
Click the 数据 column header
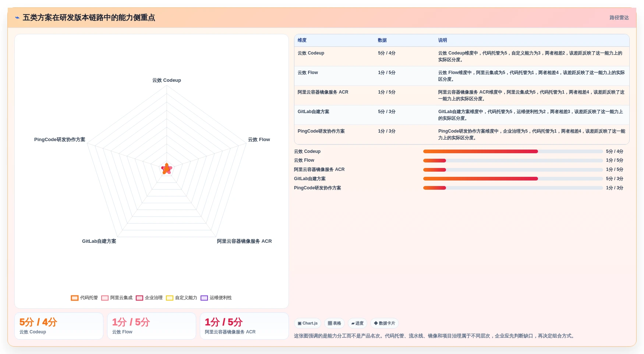click(382, 41)
